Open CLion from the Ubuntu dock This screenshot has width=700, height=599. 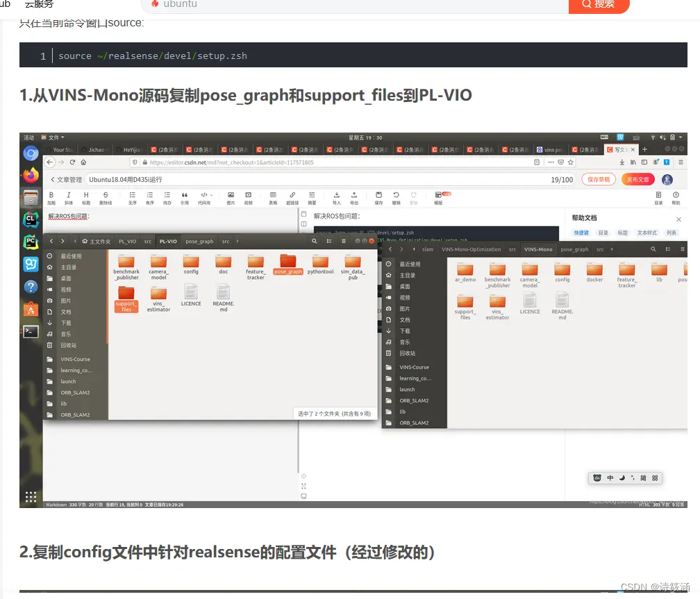coord(30,221)
